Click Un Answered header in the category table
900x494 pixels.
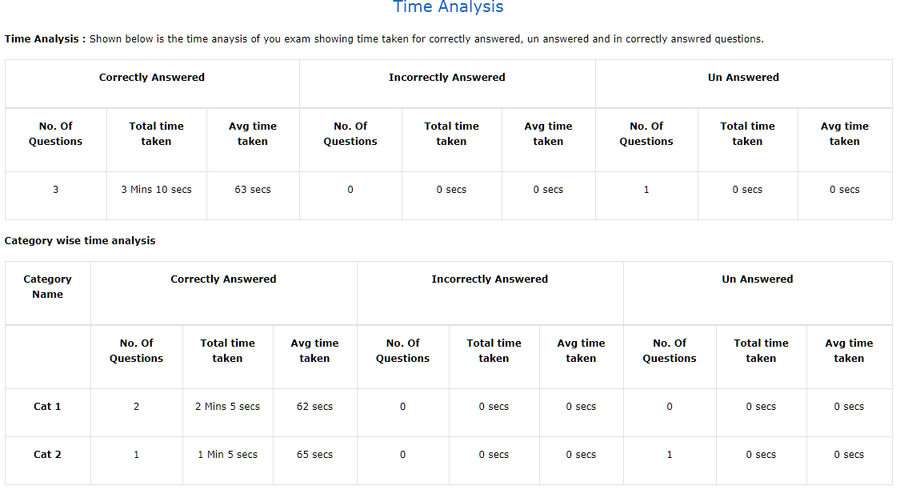coord(757,280)
